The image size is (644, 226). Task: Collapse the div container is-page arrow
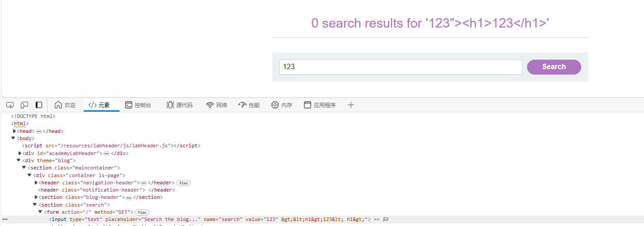[29, 175]
